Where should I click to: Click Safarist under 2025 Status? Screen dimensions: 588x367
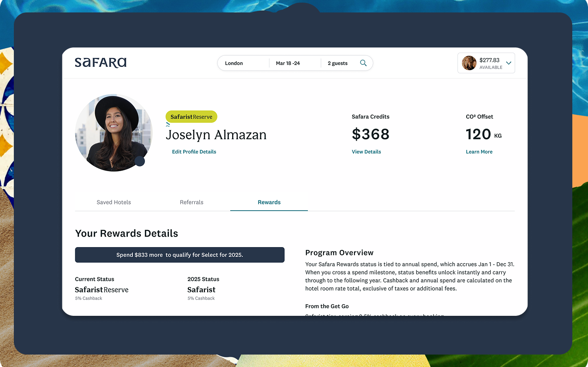point(201,290)
